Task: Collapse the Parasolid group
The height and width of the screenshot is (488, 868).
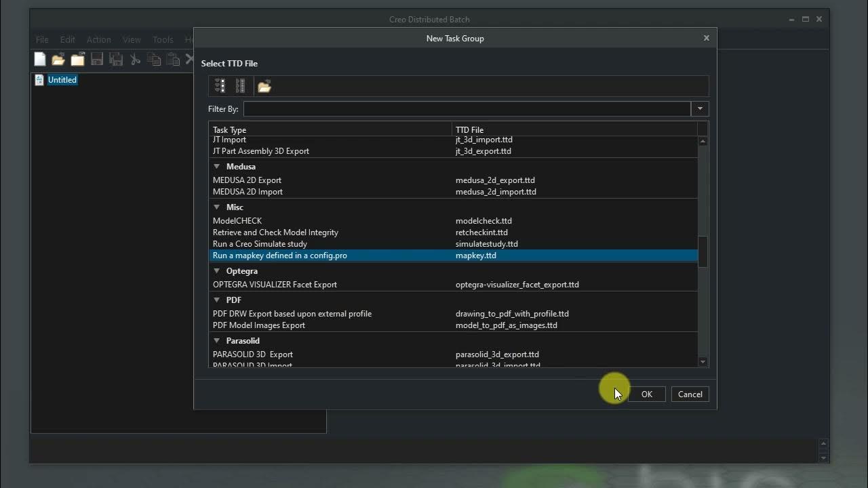Action: [217, 341]
